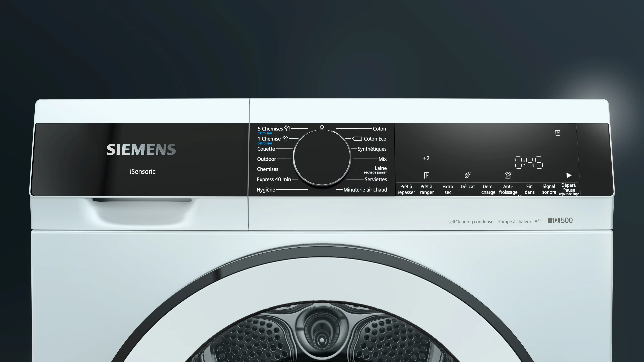This screenshot has height=362, width=644.
Task: Click the round program selector dial
Action: coord(322,157)
